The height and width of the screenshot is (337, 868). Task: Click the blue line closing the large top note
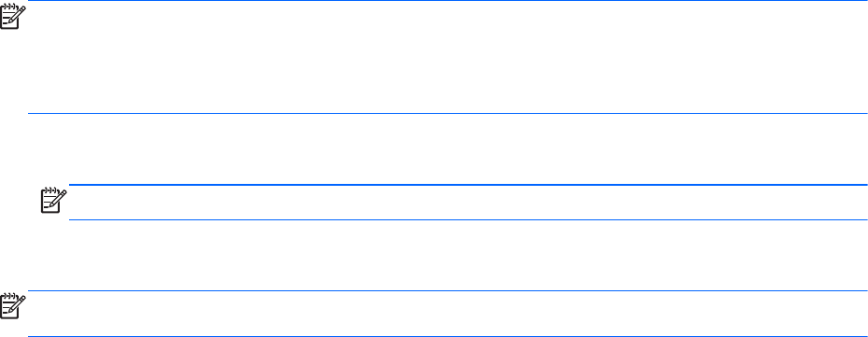click(x=447, y=114)
